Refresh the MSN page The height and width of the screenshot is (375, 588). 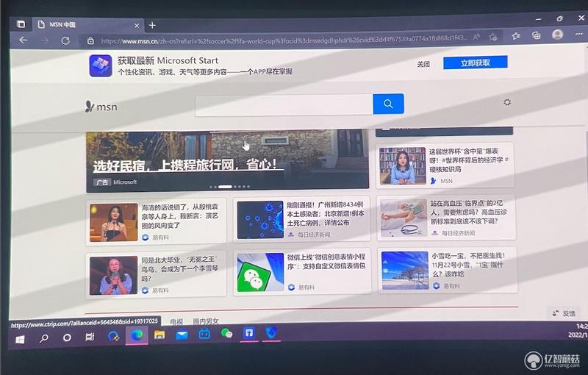[65, 40]
